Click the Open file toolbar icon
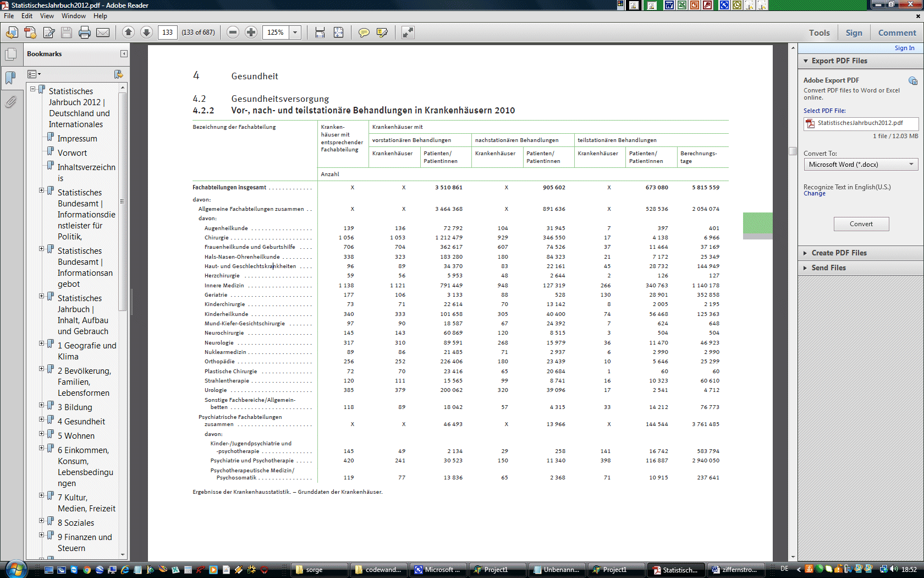The height and width of the screenshot is (578, 924). (12, 32)
